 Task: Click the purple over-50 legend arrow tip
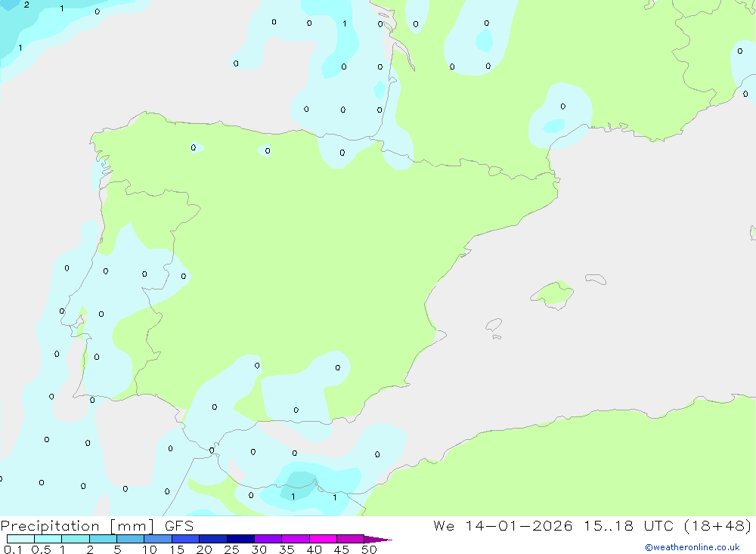point(378,540)
